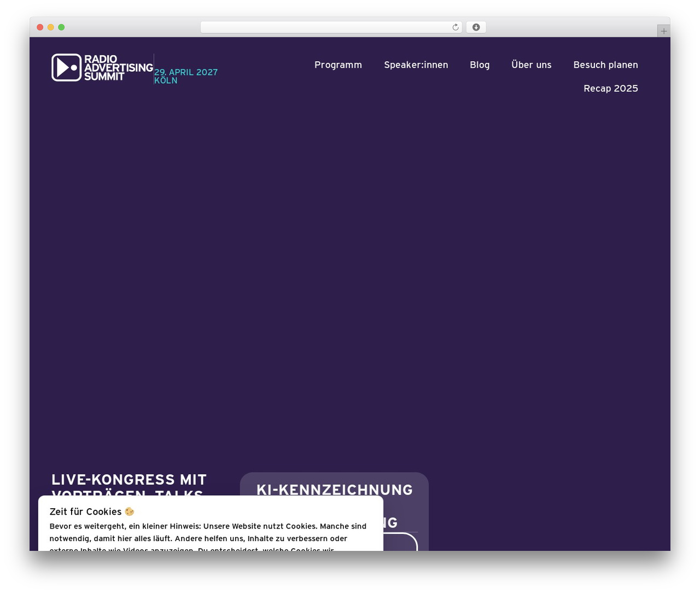Open the Programm menu item
Viewport: 700px width, 593px height.
338,65
